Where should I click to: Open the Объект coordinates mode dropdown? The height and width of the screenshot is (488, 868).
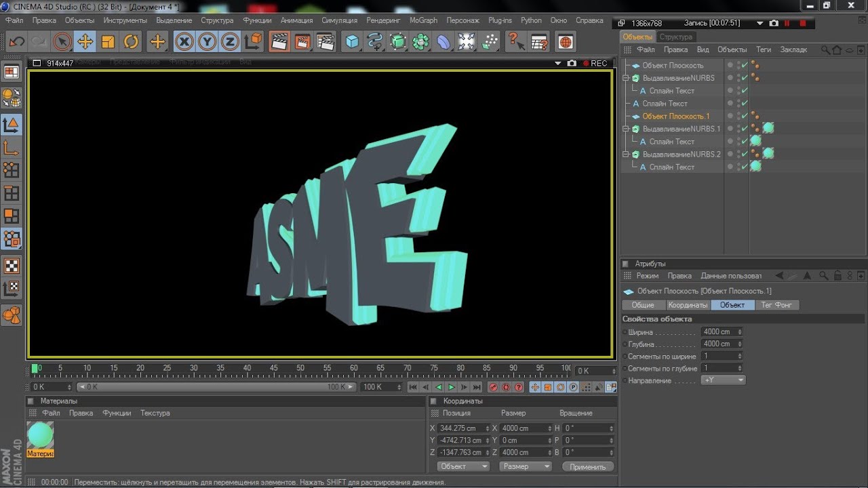point(462,466)
